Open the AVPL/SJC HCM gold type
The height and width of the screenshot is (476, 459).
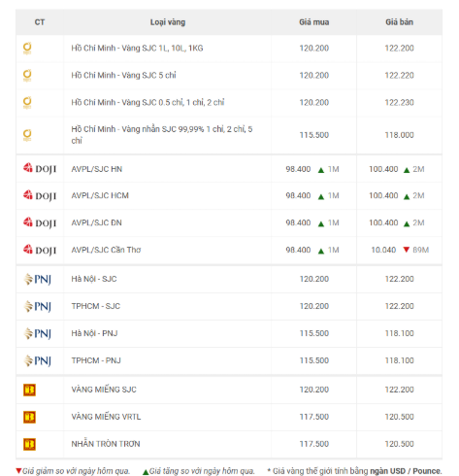(100, 195)
